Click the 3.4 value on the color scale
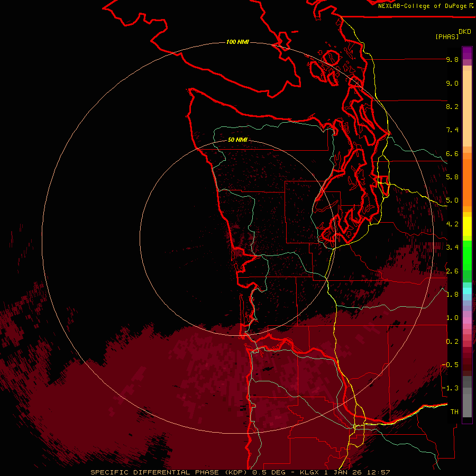 [452, 248]
